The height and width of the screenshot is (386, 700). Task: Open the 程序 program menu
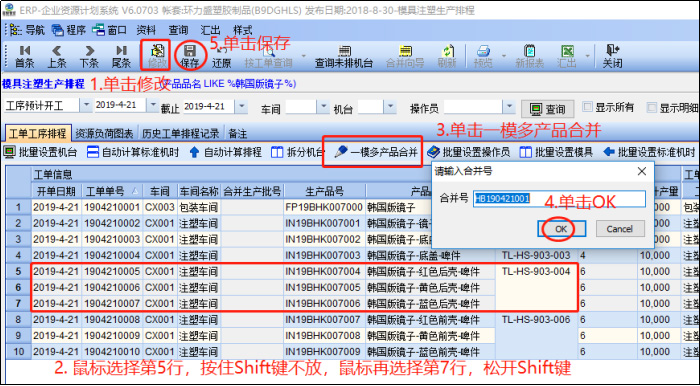pos(69,30)
